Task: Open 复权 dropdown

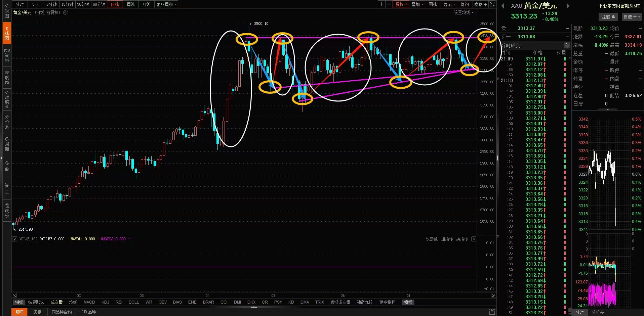Action: [x=401, y=4]
